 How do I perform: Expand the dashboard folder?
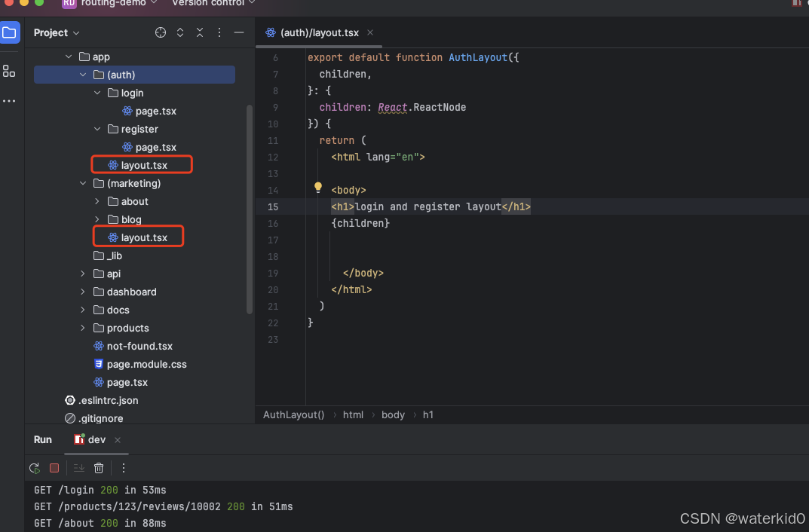tap(83, 292)
